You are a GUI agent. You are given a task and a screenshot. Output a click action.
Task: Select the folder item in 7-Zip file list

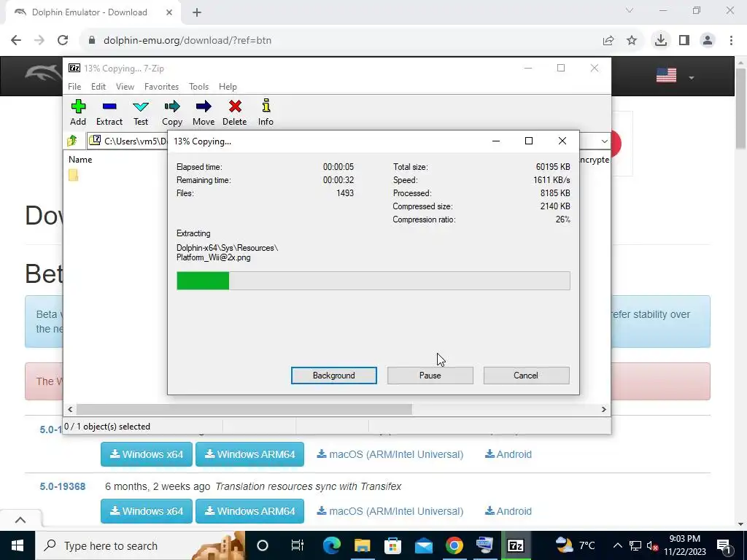74,175
